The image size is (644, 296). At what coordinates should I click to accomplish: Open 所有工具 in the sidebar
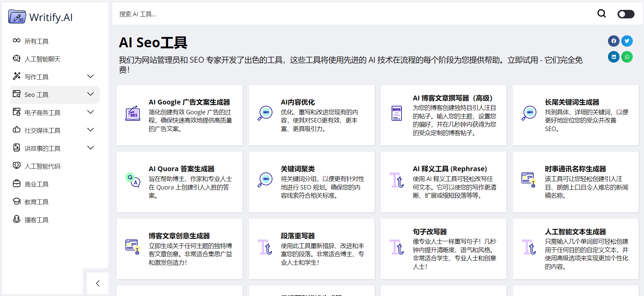click(36, 41)
